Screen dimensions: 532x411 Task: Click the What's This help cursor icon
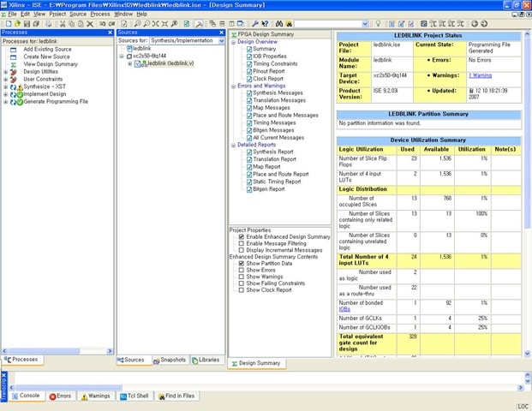coord(265,23)
